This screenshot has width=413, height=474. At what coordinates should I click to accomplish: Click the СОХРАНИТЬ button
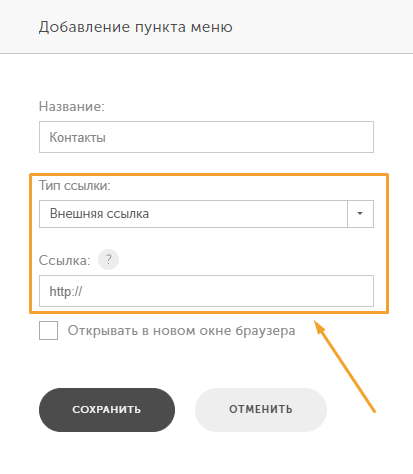coord(107,410)
